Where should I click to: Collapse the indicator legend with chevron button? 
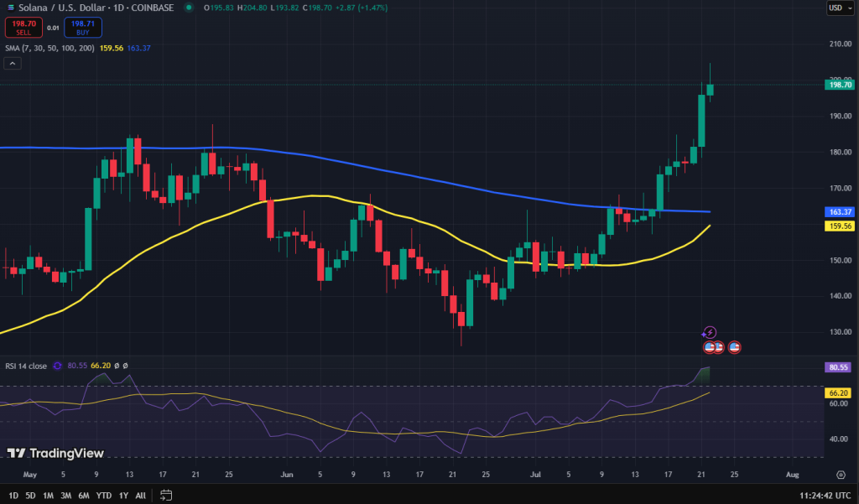13,64
